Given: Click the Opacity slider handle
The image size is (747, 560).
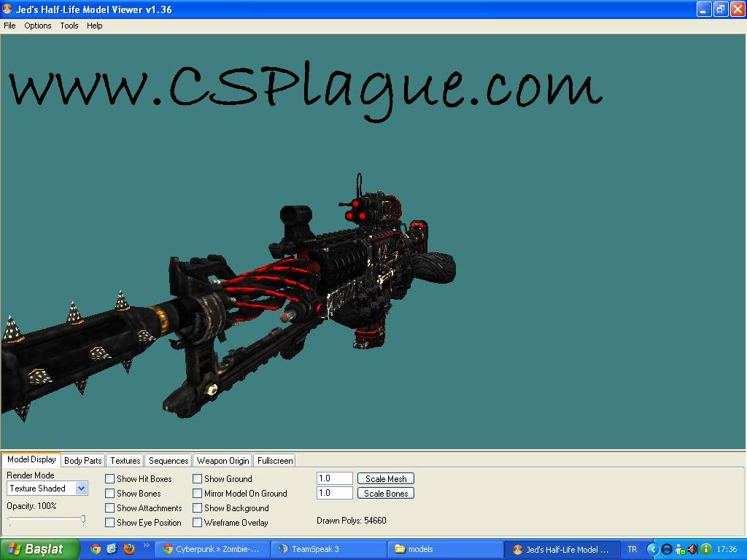Looking at the screenshot, I should tap(83, 519).
